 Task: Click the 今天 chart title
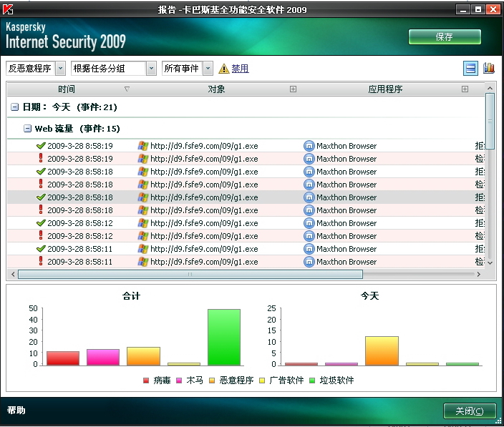369,295
